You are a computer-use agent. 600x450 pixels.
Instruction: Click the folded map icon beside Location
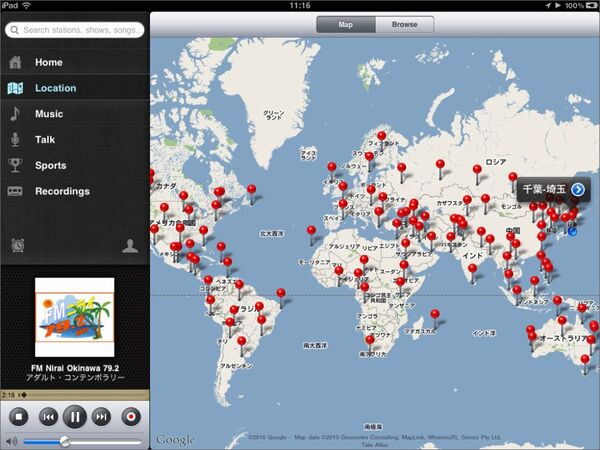[15, 88]
